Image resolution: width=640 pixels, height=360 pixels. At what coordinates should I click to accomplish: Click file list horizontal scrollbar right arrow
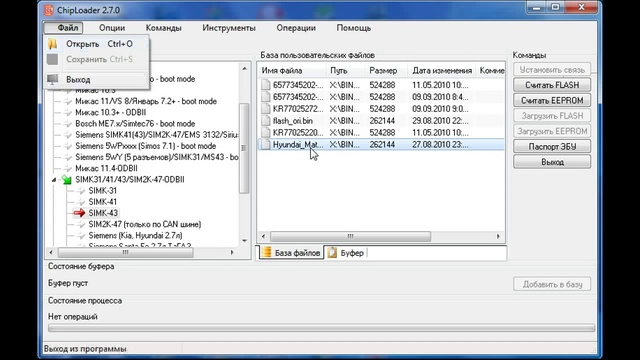tap(498, 236)
